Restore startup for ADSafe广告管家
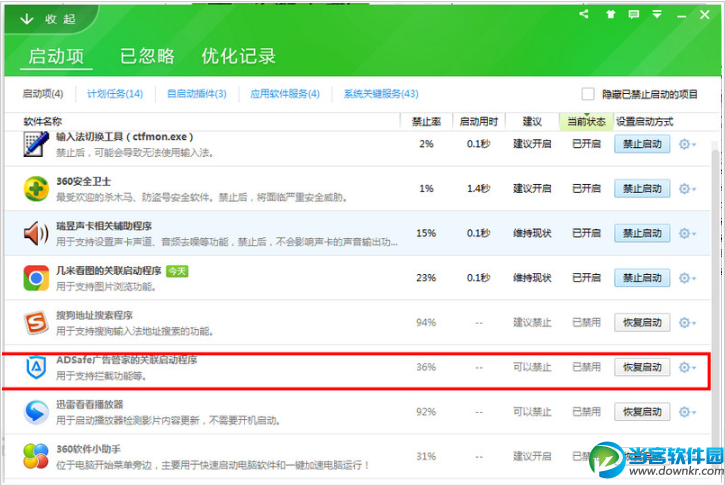This screenshot has width=725, height=485. tap(642, 367)
